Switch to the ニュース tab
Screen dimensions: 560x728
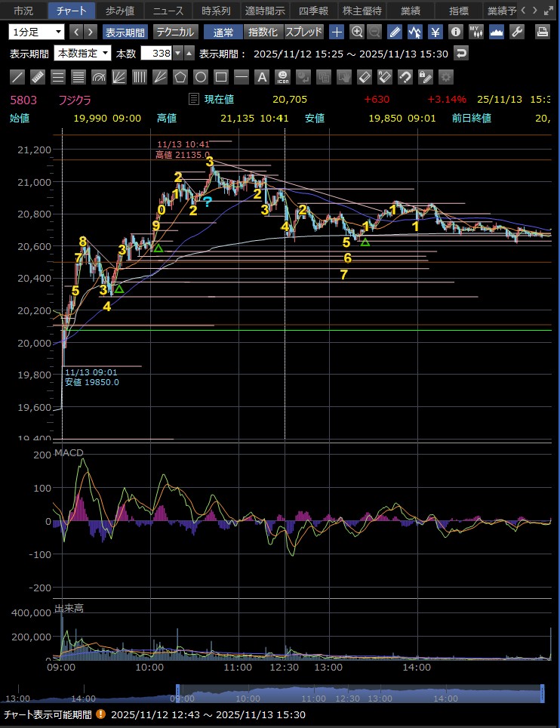168,11
